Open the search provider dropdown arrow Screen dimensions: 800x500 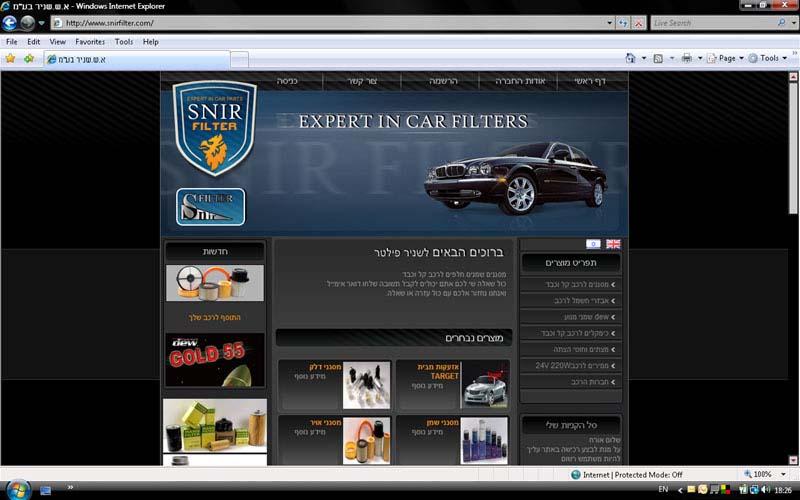[x=793, y=23]
